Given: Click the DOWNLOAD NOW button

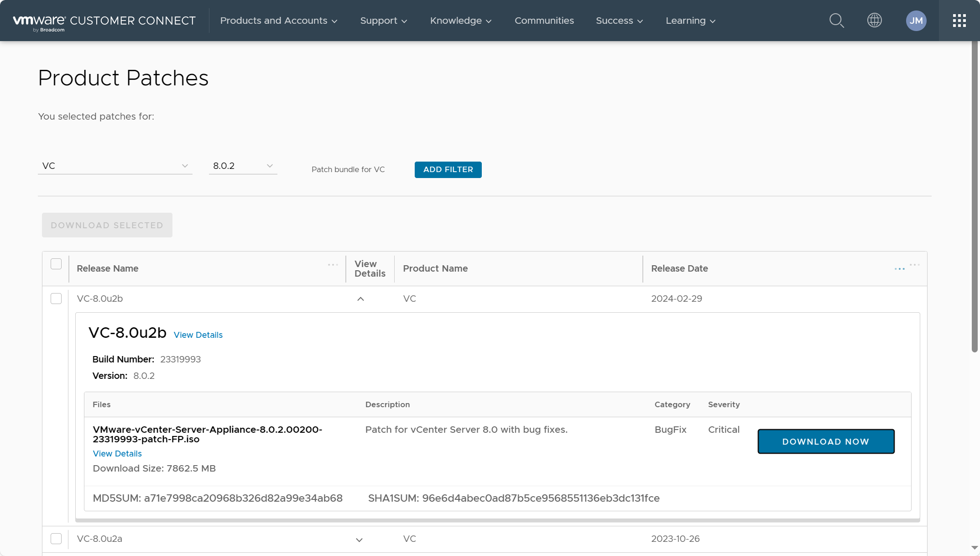Looking at the screenshot, I should point(826,441).
